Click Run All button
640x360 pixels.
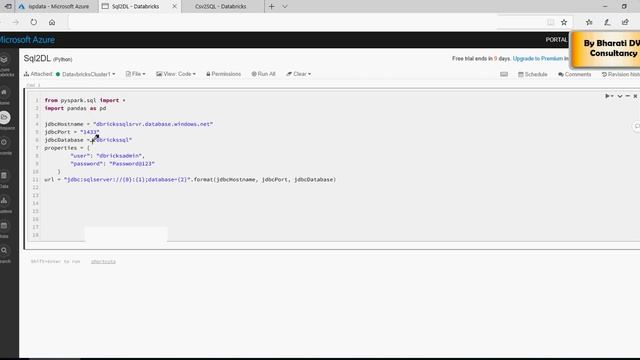[x=264, y=74]
